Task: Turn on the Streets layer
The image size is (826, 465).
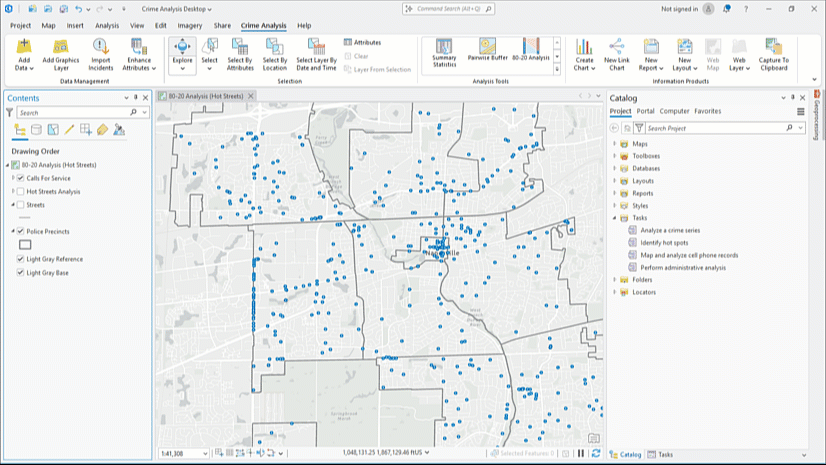Action: point(21,205)
